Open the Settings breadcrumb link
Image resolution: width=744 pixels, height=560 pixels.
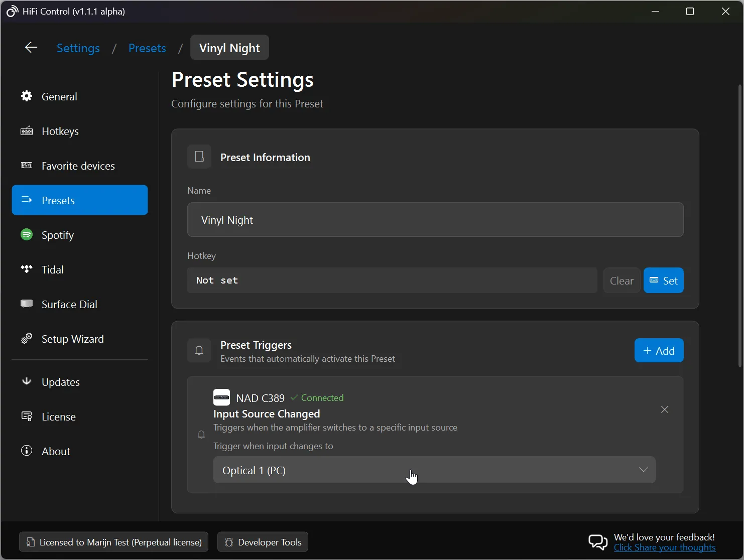pos(78,48)
